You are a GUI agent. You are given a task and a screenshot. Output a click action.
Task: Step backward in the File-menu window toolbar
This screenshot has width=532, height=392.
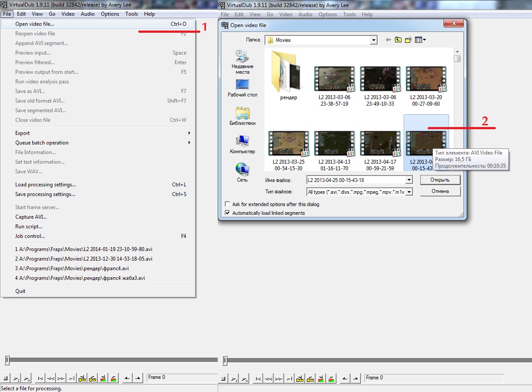point(51,378)
